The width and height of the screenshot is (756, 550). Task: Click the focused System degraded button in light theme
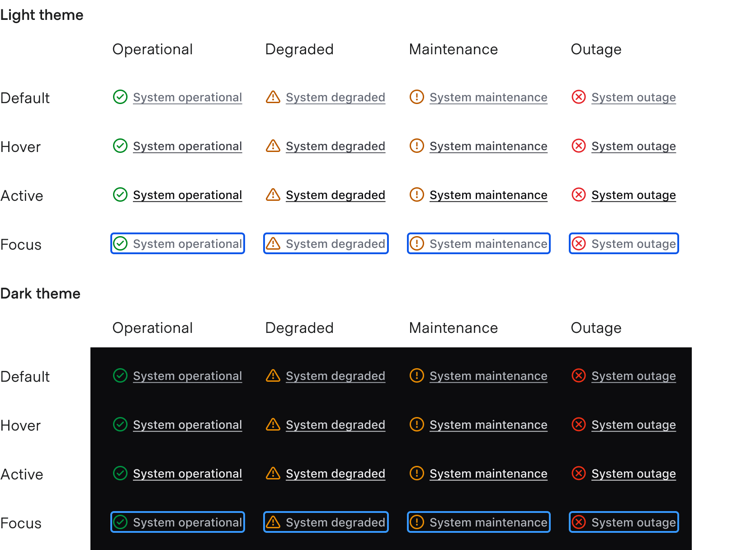(x=326, y=243)
